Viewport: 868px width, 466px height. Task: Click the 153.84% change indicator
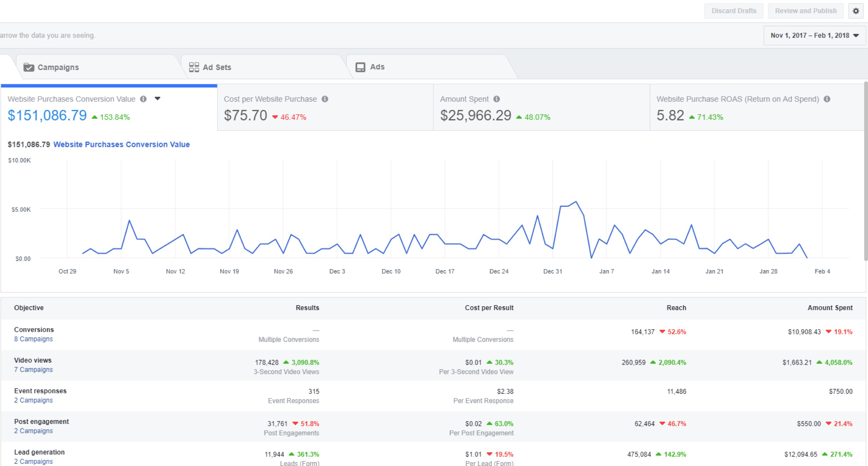coord(111,117)
